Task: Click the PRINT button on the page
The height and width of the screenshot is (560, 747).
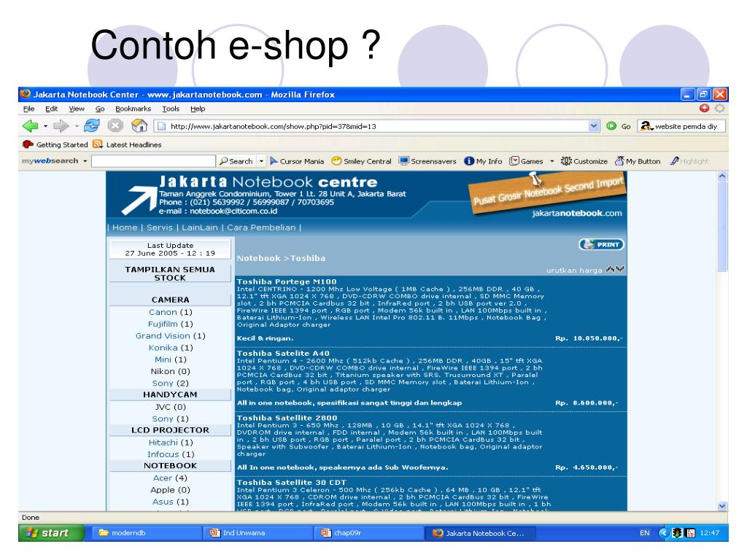Action: (x=601, y=244)
